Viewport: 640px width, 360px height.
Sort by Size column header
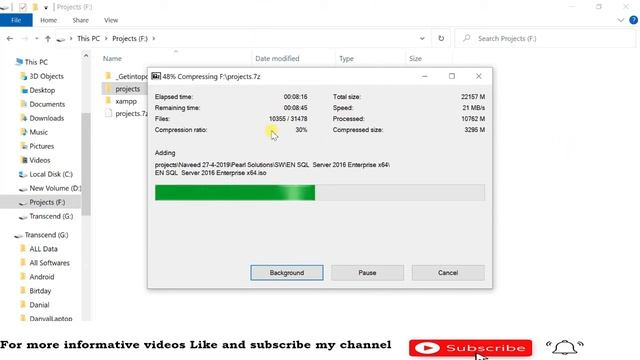pos(415,59)
